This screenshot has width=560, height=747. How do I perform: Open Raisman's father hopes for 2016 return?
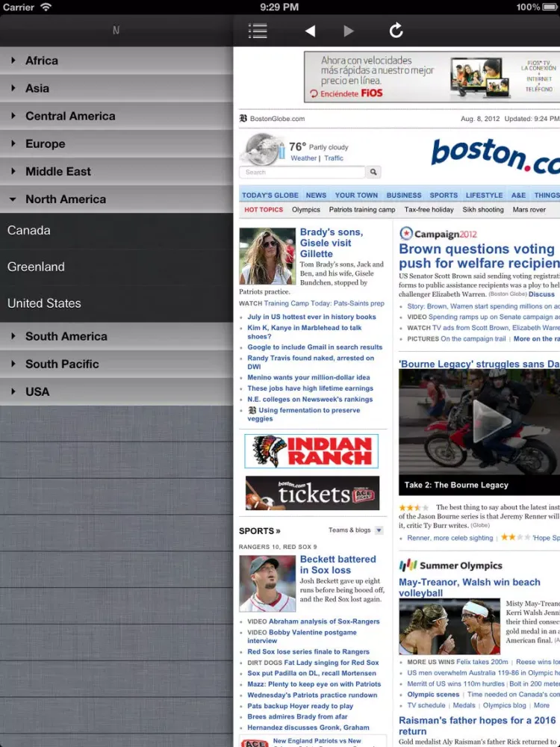click(478, 725)
